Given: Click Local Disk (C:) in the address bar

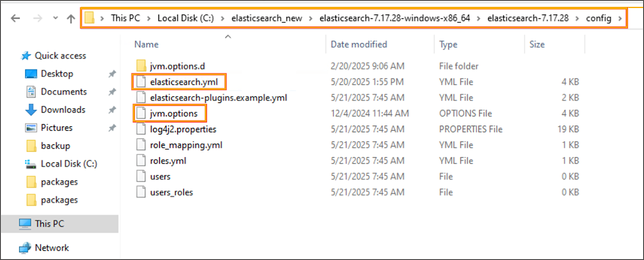Looking at the screenshot, I should [x=186, y=18].
